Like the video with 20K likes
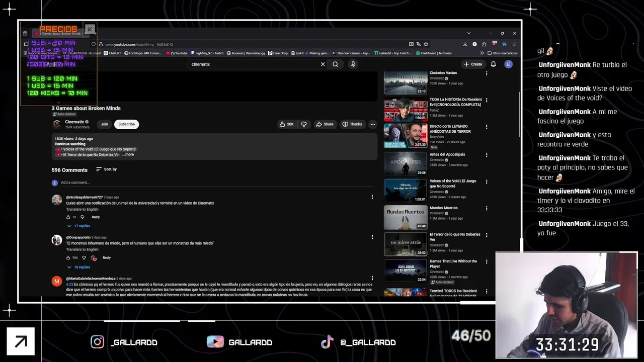The height and width of the screenshot is (362, 644). [287, 124]
